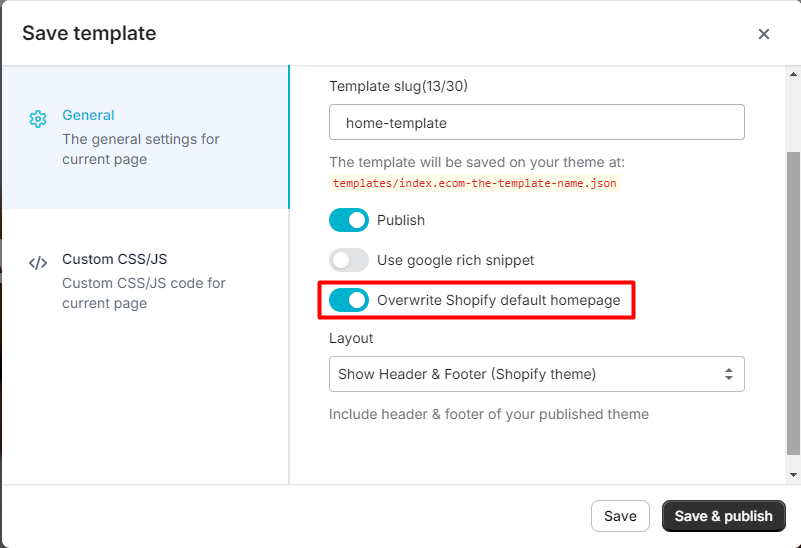Click the Save & publish button
801x548 pixels.
point(723,516)
